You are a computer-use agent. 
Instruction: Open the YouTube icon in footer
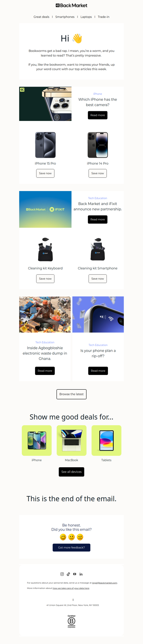click(x=75, y=574)
